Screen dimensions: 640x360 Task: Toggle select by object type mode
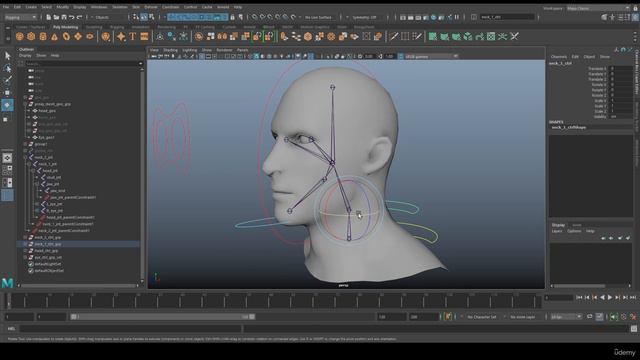144,17
